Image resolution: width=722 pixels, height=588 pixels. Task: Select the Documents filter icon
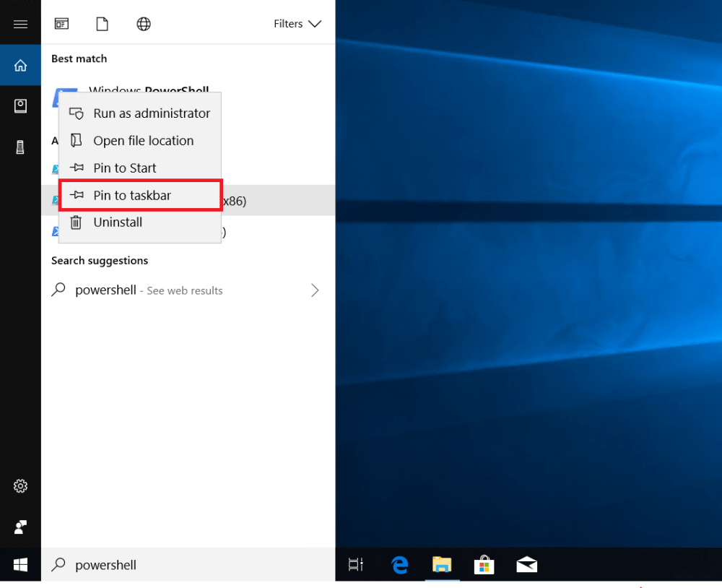pyautogui.click(x=103, y=24)
